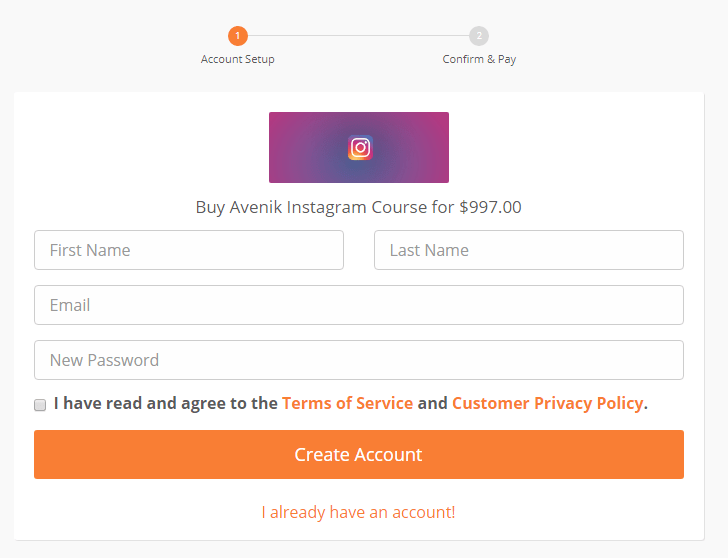
Task: Click the progress line between steps
Action: (358, 36)
